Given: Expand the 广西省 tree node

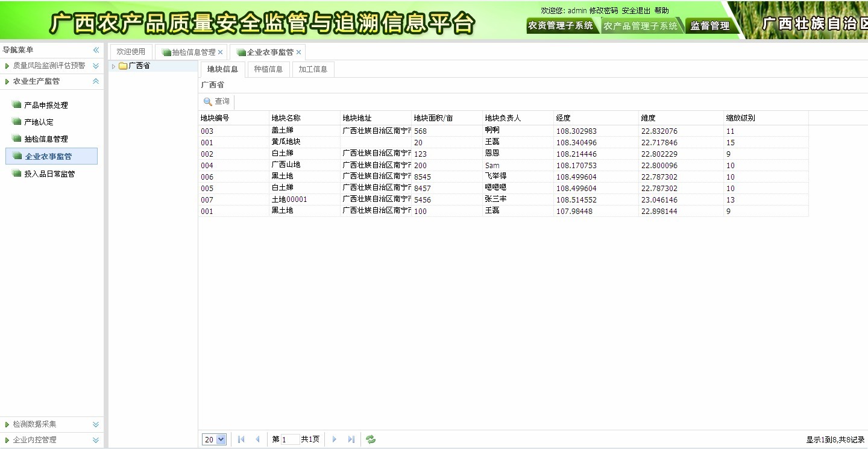Looking at the screenshot, I should coord(113,66).
